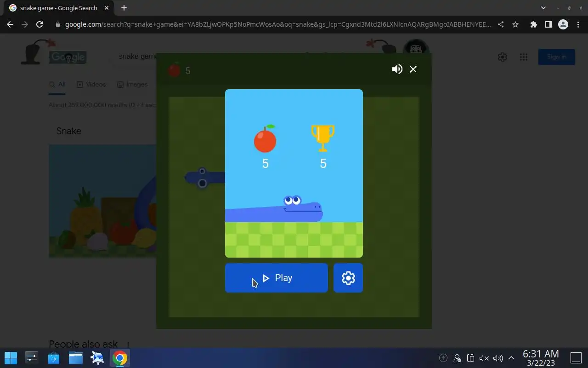Open a new Chrome tab
Image resolution: width=588 pixels, height=368 pixels.
124,8
